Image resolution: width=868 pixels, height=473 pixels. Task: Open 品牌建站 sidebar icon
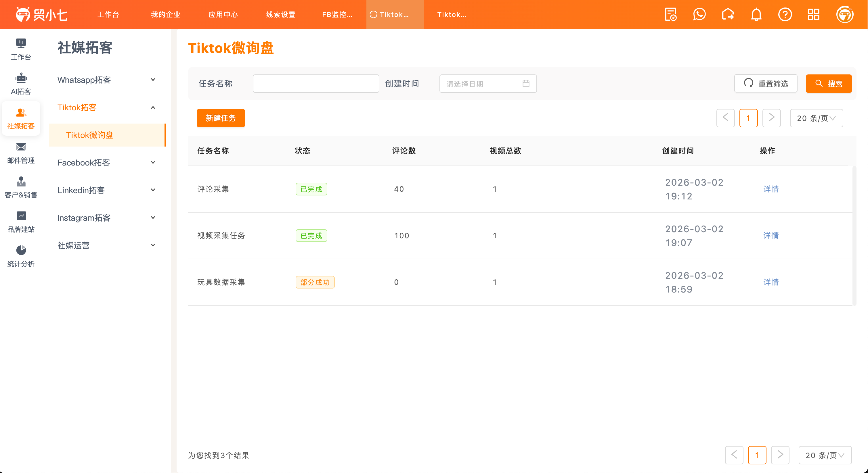click(x=21, y=222)
